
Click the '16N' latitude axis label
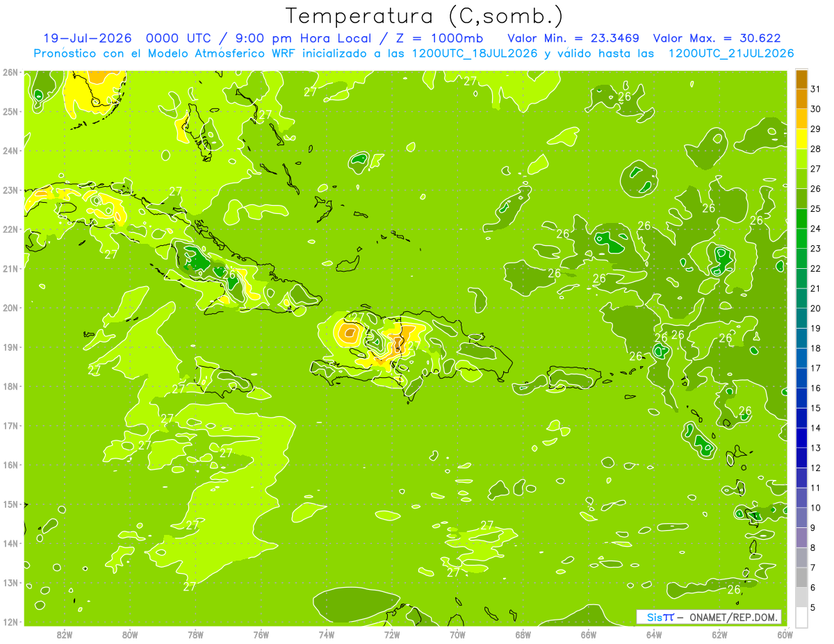coord(10,465)
